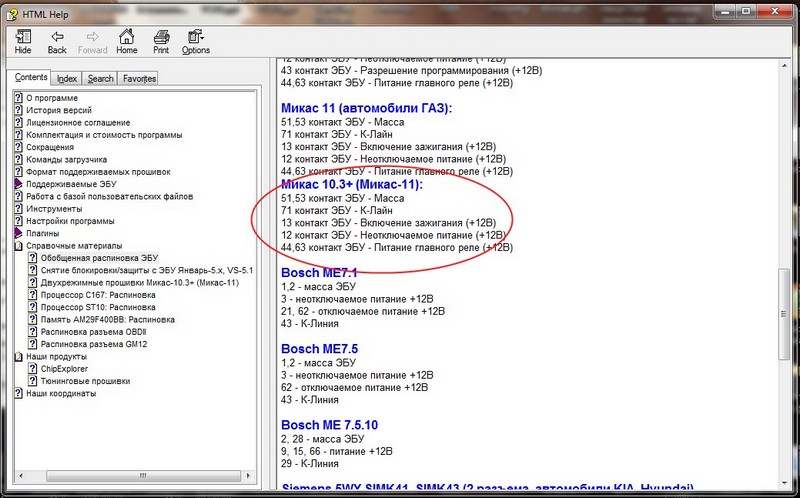Open История версий topic

point(60,110)
